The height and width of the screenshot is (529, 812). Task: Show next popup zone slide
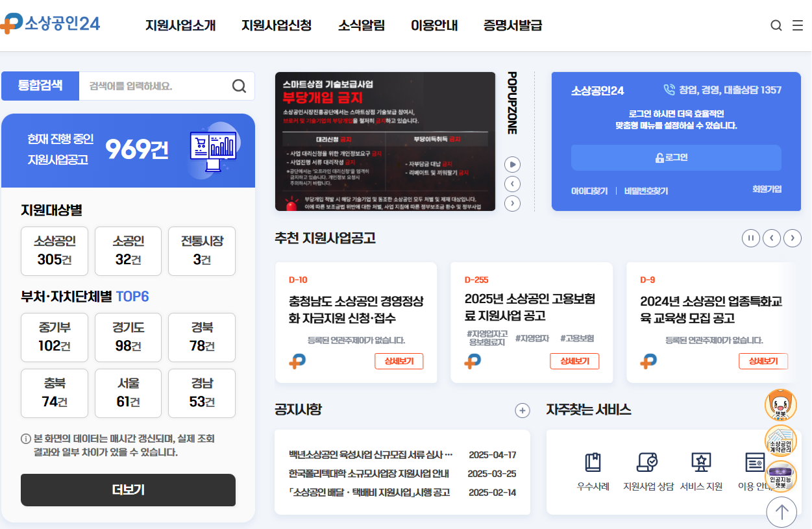pos(512,203)
